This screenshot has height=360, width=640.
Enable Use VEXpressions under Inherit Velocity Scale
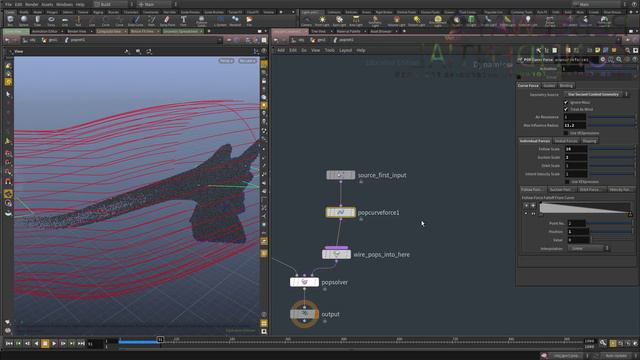567,182
